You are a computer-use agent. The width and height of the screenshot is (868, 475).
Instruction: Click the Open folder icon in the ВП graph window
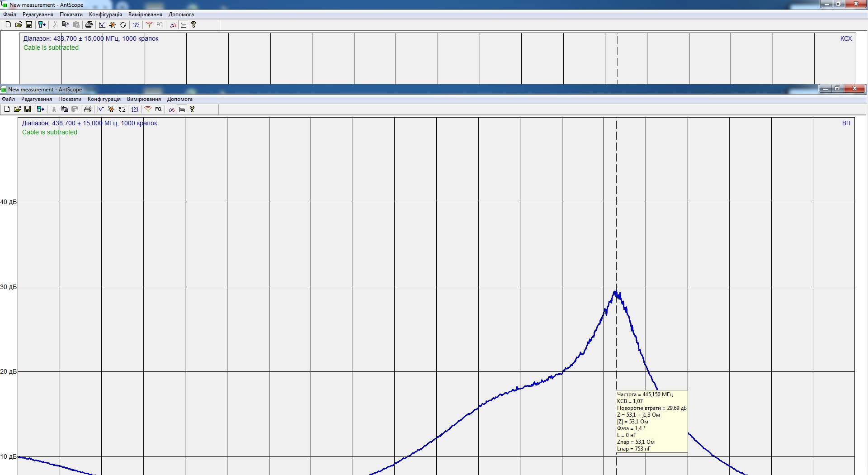click(x=17, y=109)
